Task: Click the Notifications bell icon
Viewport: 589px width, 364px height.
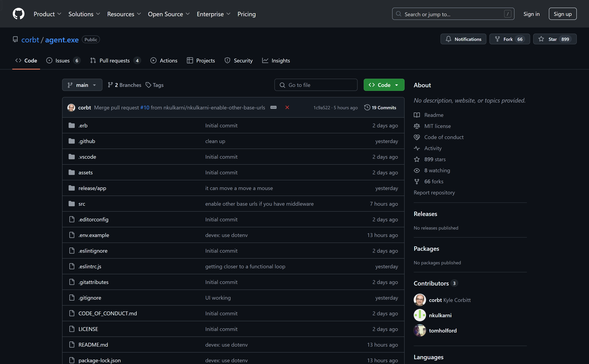Action: (448, 39)
